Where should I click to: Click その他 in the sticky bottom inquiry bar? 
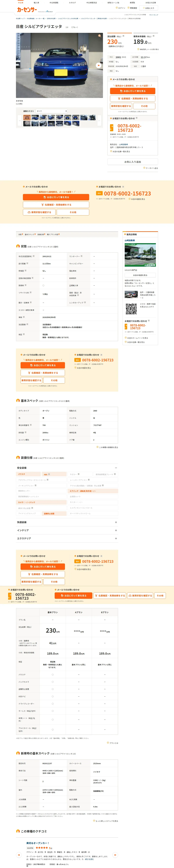(160, 595)
